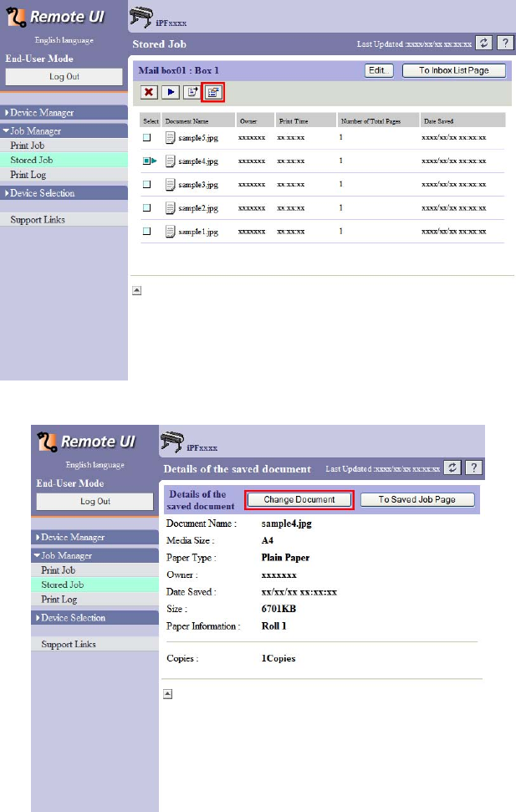Click the sample3.jpg document name
Image resolution: width=516 pixels, height=812 pixels.
tap(198, 185)
